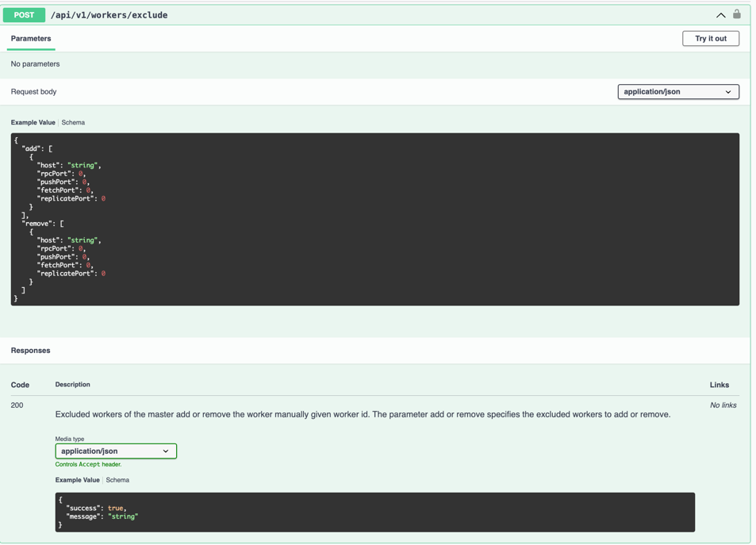The image size is (756, 545).
Task: Show the response Example Value
Action: click(78, 481)
